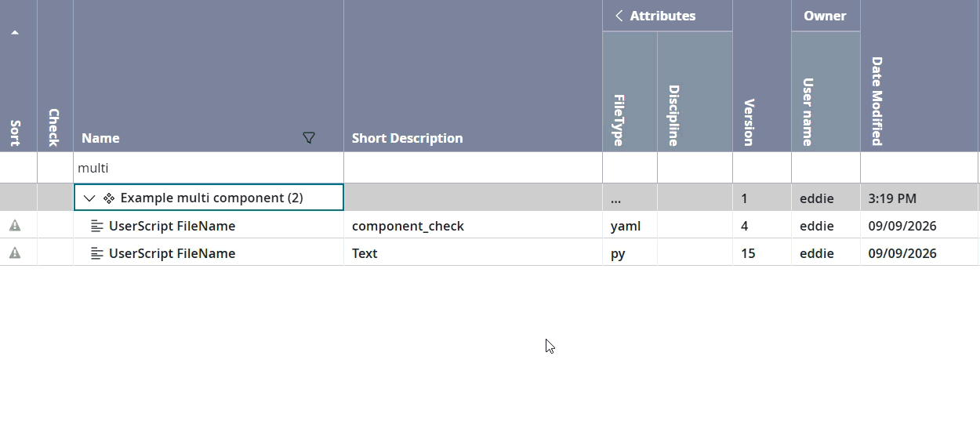
Task: Click eddie owner cell in the py row
Action: click(826, 253)
